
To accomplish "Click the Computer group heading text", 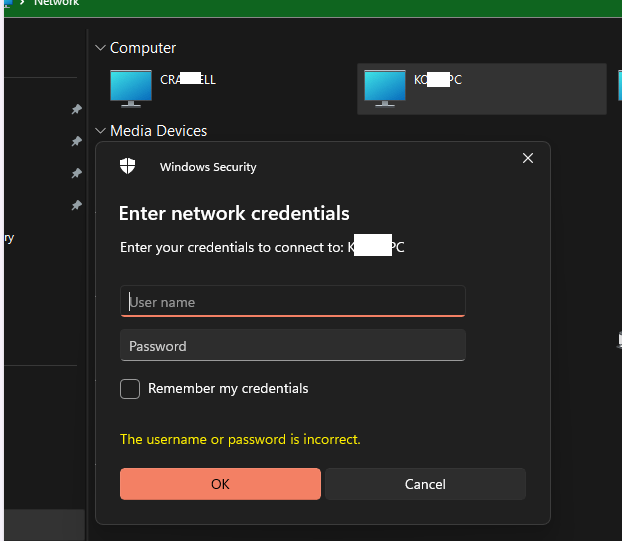I will coord(143,48).
